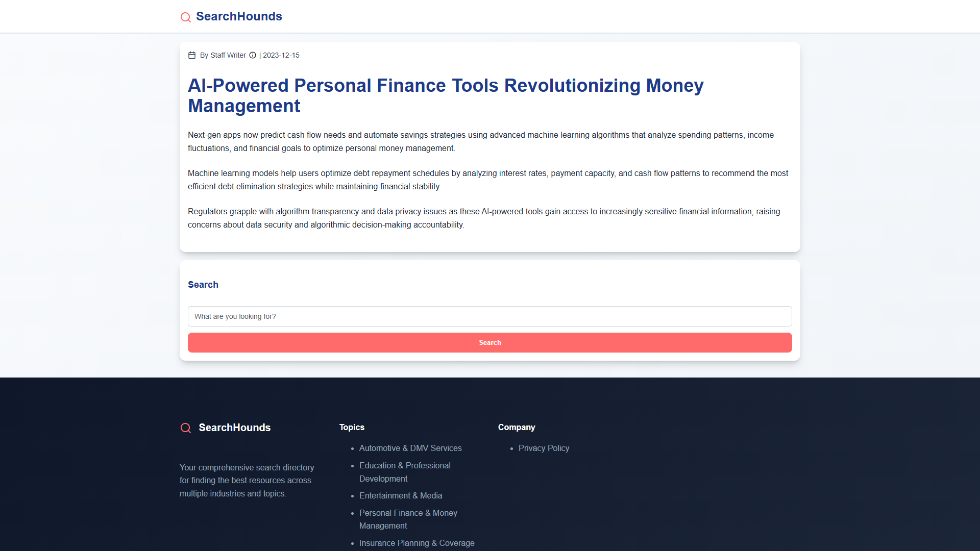Click the footer SearchHounds magnifier icon
The width and height of the screenshot is (980, 551).
click(x=186, y=428)
